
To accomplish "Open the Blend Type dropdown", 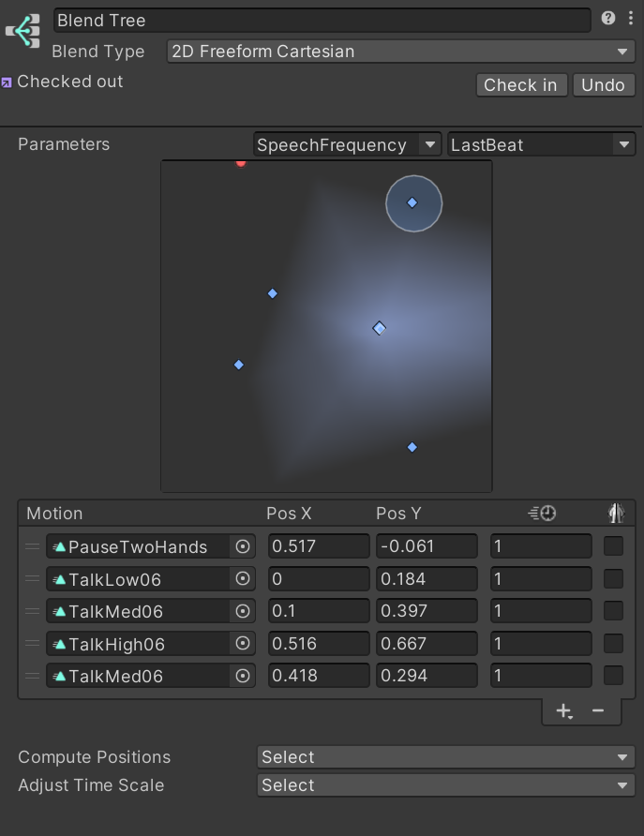I will 401,52.
